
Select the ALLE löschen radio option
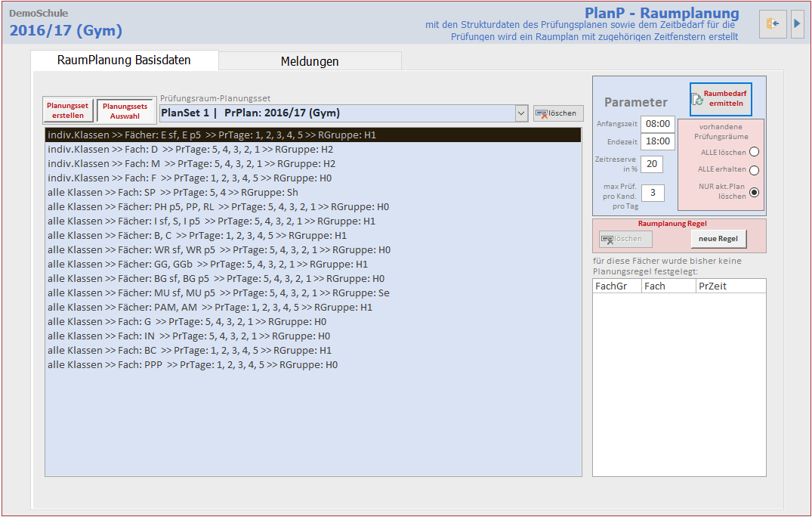point(753,152)
